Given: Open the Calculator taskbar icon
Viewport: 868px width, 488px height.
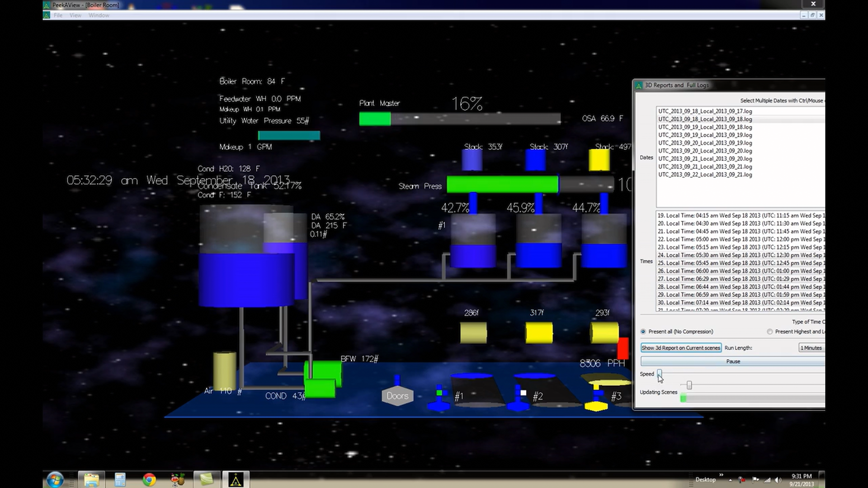Looking at the screenshot, I should (120, 479).
